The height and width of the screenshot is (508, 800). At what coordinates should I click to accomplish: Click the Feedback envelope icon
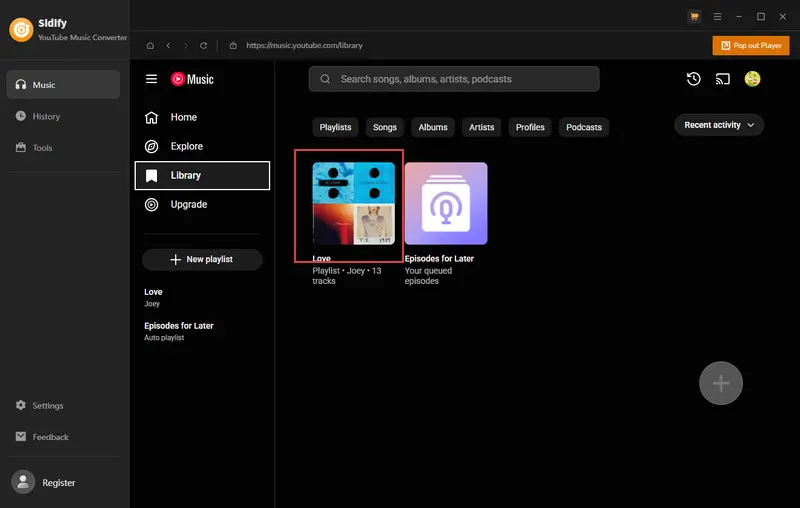[x=20, y=437]
